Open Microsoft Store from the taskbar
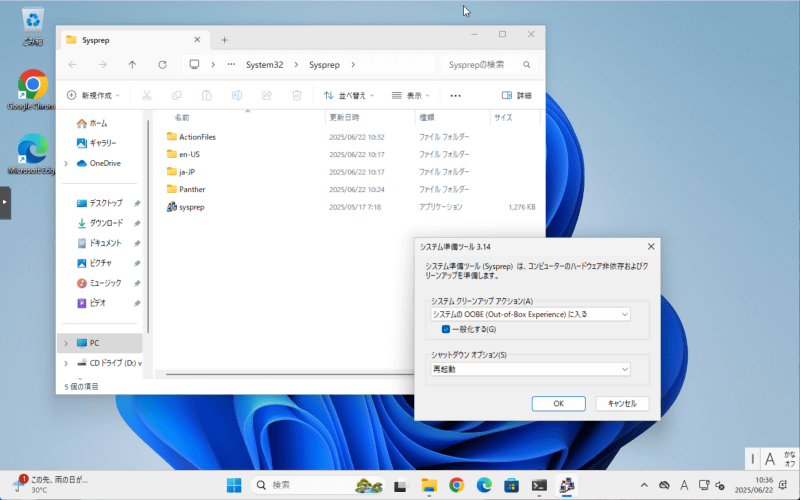 point(512,485)
